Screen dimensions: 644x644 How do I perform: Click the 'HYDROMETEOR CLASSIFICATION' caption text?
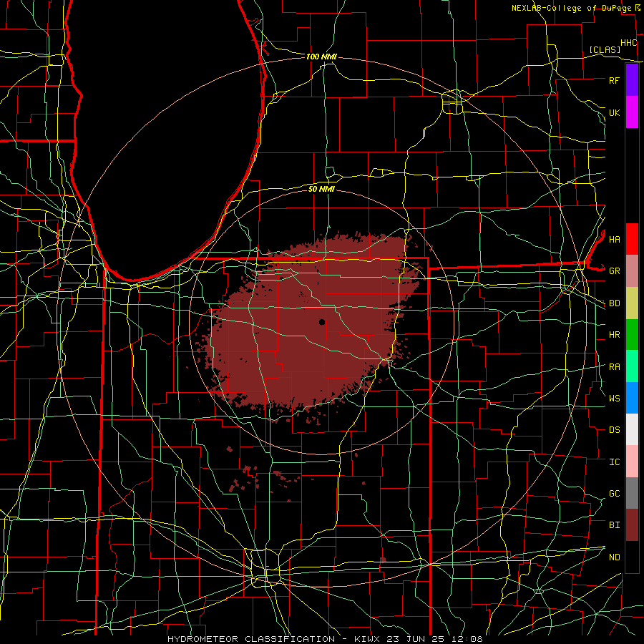[x=251, y=639]
